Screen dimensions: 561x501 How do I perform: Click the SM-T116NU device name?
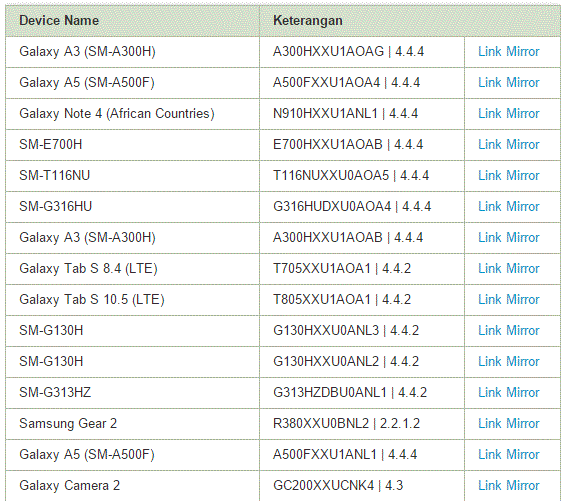[54, 176]
